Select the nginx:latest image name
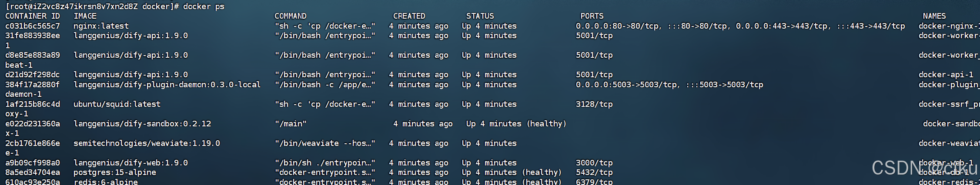The image size is (980, 185). (x=101, y=26)
